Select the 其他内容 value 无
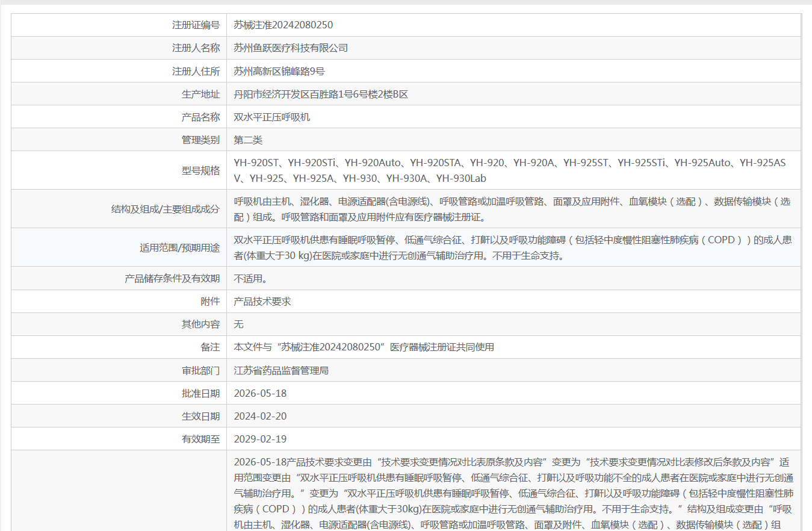 (x=239, y=324)
